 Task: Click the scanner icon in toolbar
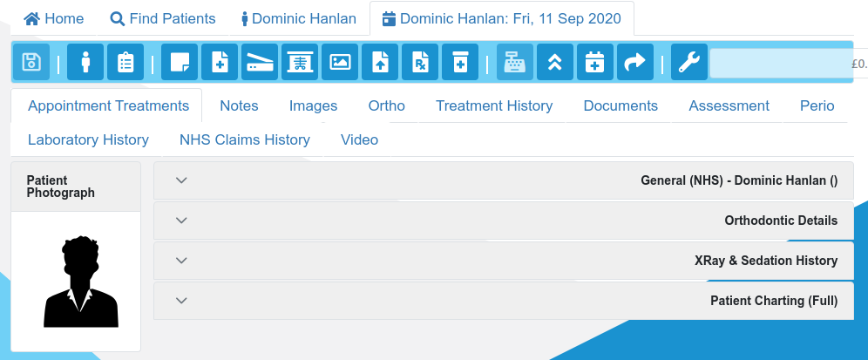260,62
